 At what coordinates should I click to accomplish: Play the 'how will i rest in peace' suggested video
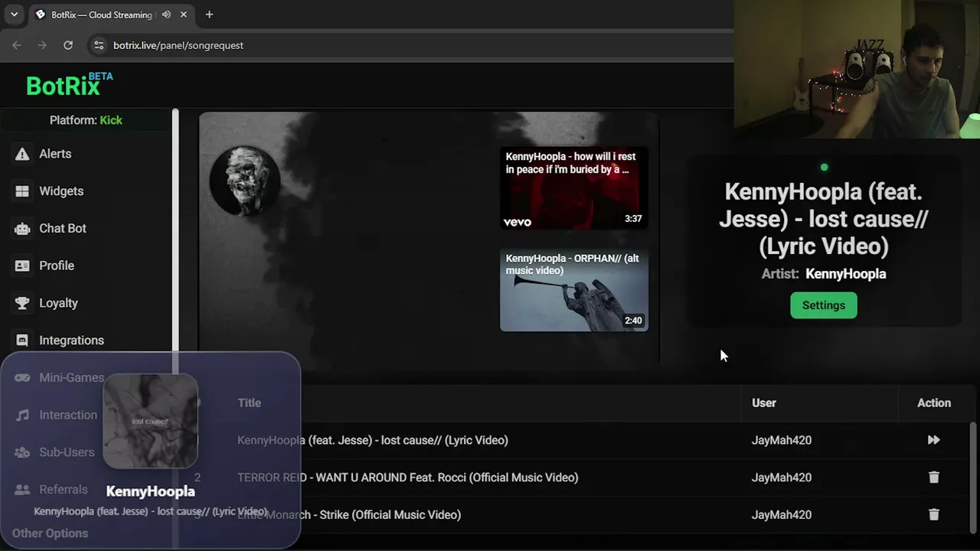coord(574,188)
